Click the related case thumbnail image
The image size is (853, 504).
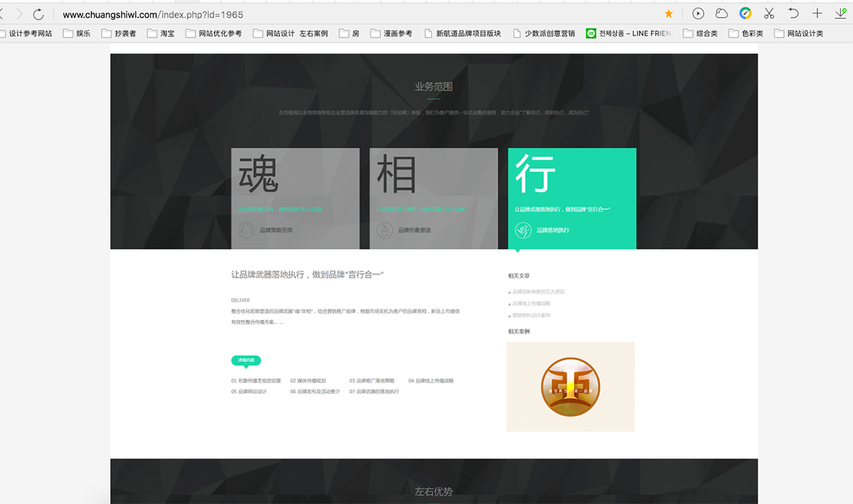coord(570,387)
